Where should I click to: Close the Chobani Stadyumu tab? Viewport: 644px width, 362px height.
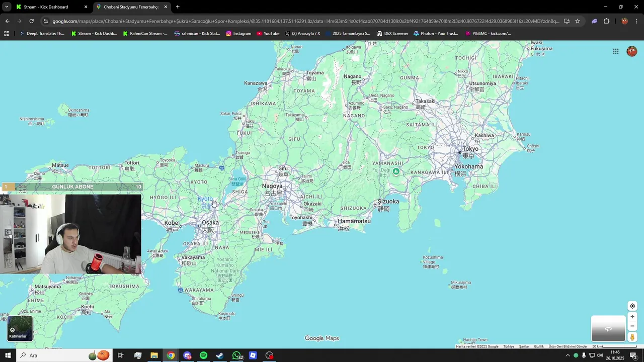tap(166, 7)
